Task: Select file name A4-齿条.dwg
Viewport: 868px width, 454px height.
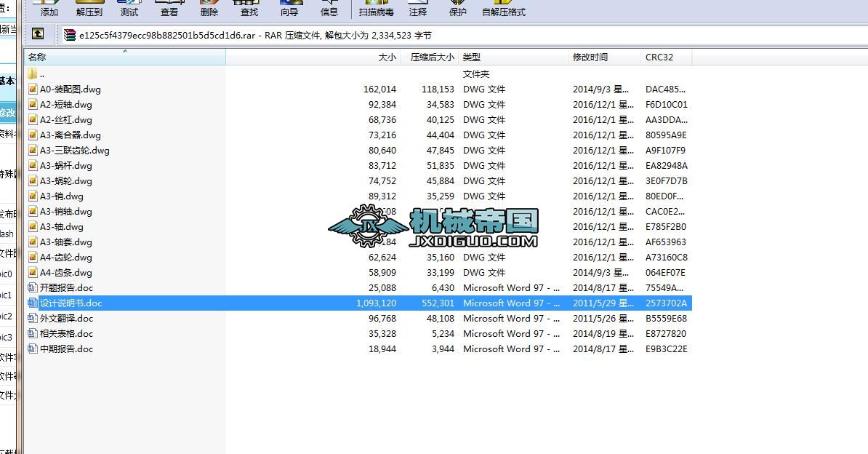Action: (x=66, y=272)
